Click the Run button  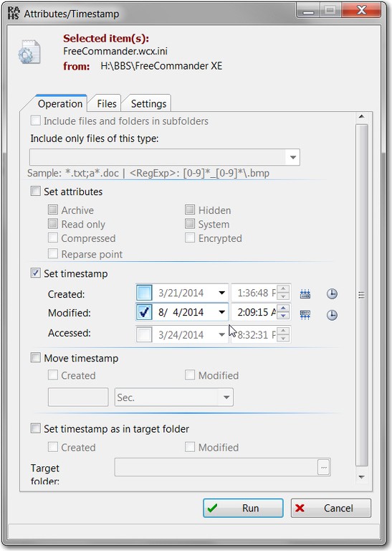click(243, 508)
